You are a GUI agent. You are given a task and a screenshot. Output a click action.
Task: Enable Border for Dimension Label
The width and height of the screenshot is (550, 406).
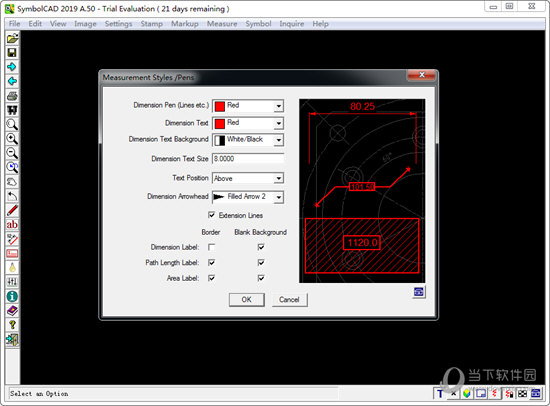pos(212,247)
